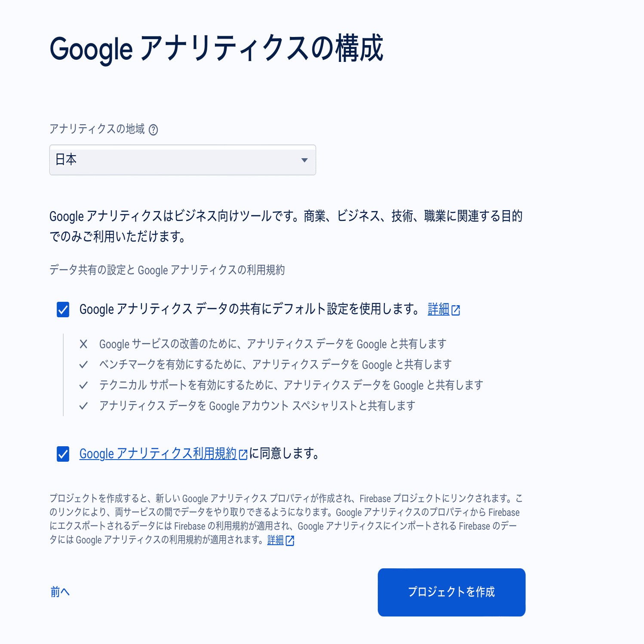Image resolution: width=644 pixels, height=644 pixels.
Task: Click the データ共有の設定 section label
Action: [x=167, y=270]
